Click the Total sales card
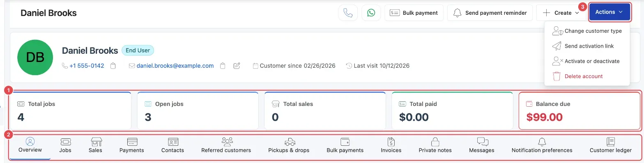Viewport: 644px width, 163px height. pos(325,111)
